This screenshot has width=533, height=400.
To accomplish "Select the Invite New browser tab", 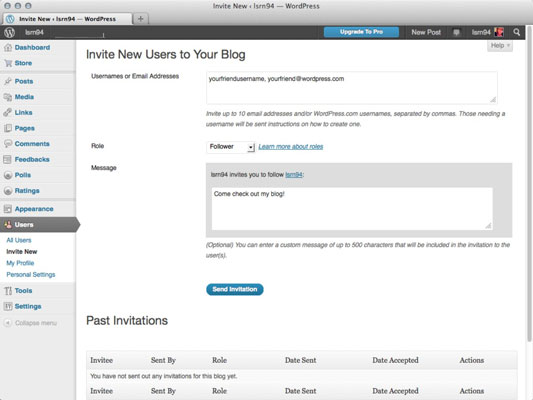I will [67, 19].
